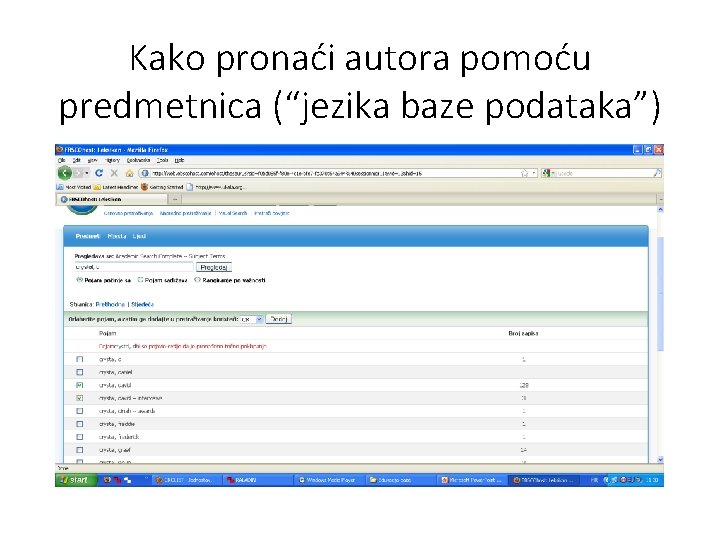Select the 'Pojam počinje sa' radio button

(x=79, y=280)
